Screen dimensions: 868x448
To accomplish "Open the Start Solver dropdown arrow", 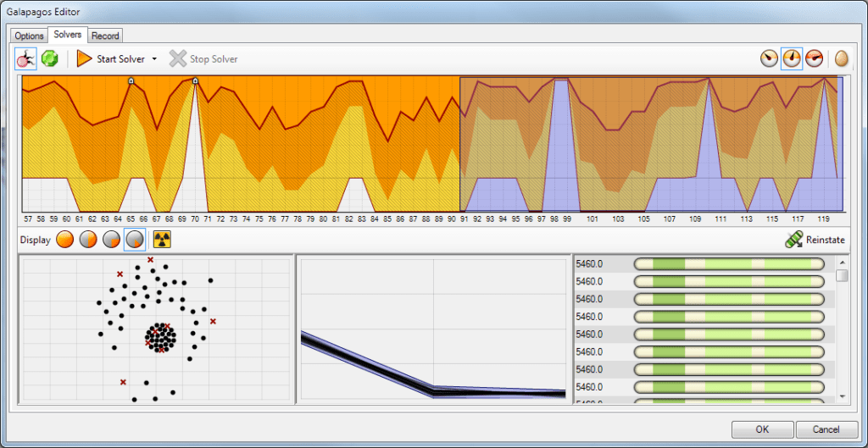I will [154, 59].
